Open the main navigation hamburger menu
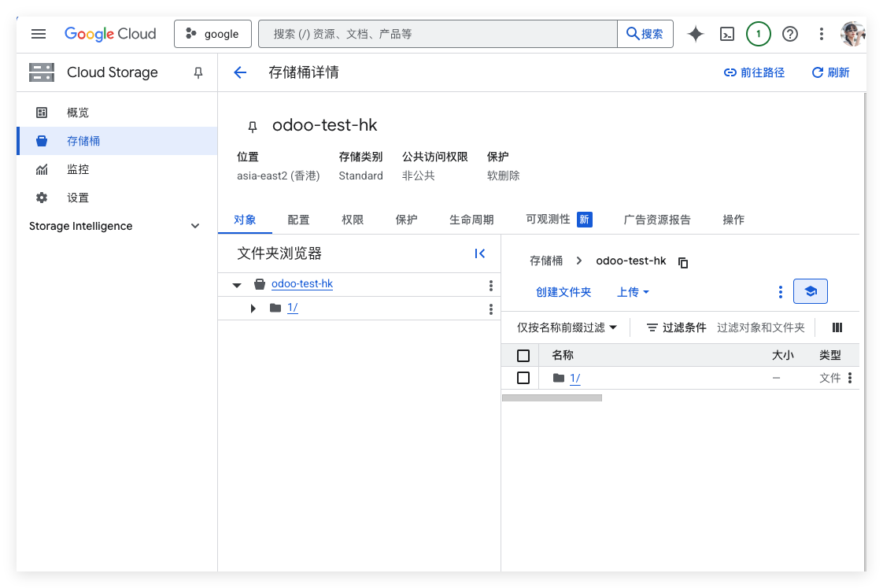 point(39,34)
